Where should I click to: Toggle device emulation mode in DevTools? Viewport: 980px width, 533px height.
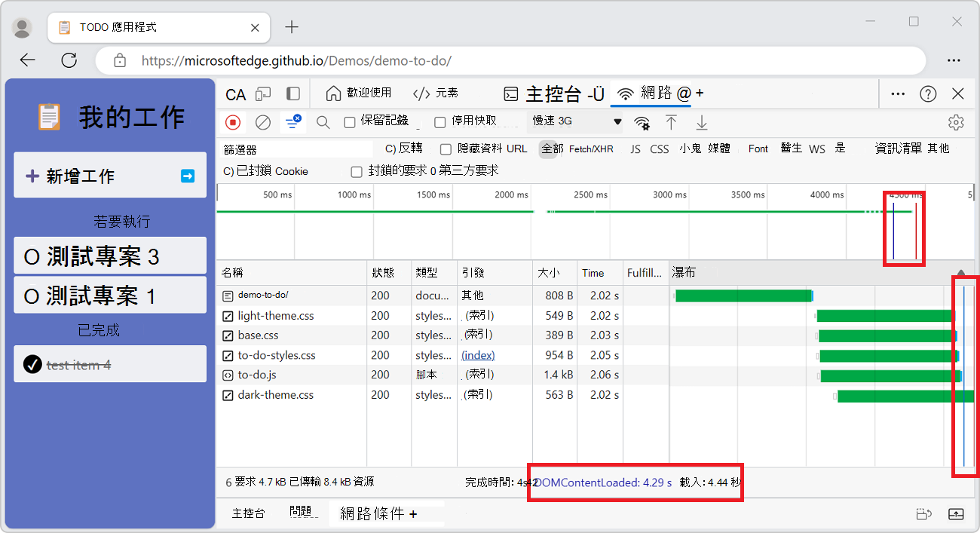coord(263,93)
